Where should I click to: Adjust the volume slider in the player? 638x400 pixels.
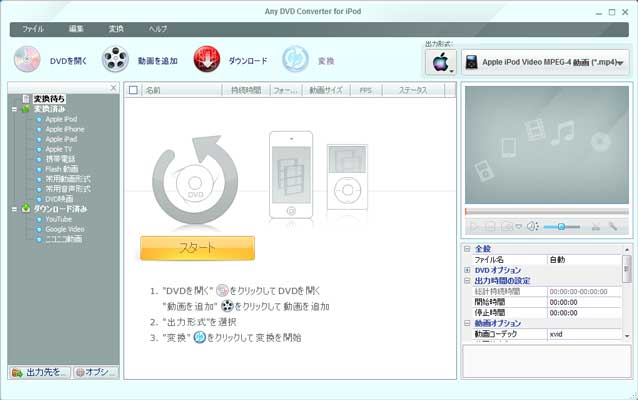click(x=562, y=227)
